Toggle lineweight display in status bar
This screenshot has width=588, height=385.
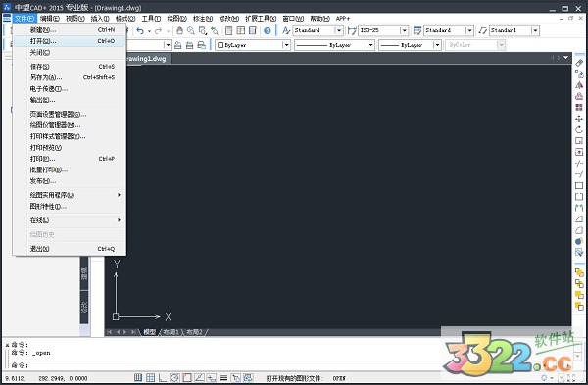click(223, 377)
